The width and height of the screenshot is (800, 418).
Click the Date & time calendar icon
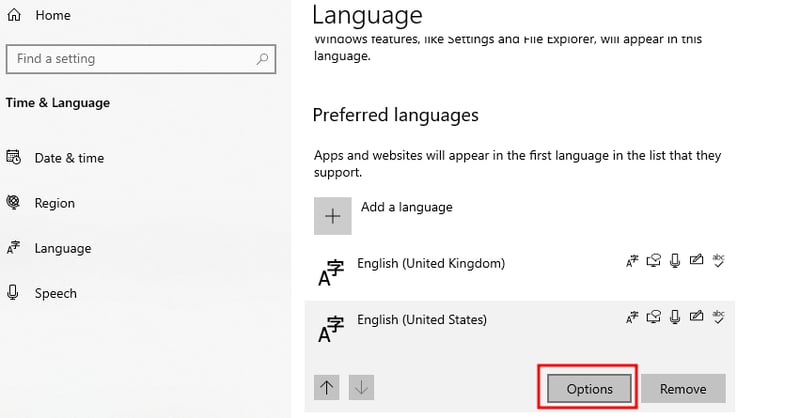click(14, 157)
